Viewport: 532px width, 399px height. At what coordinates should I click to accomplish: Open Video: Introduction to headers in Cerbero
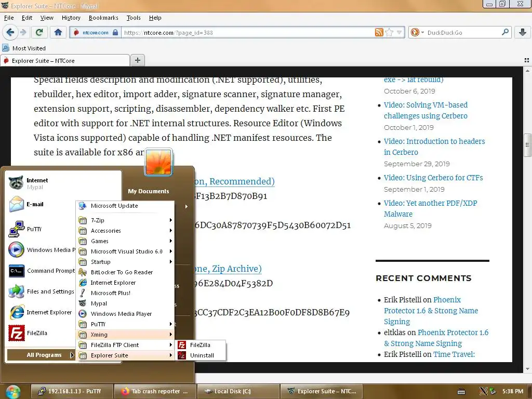point(434,147)
